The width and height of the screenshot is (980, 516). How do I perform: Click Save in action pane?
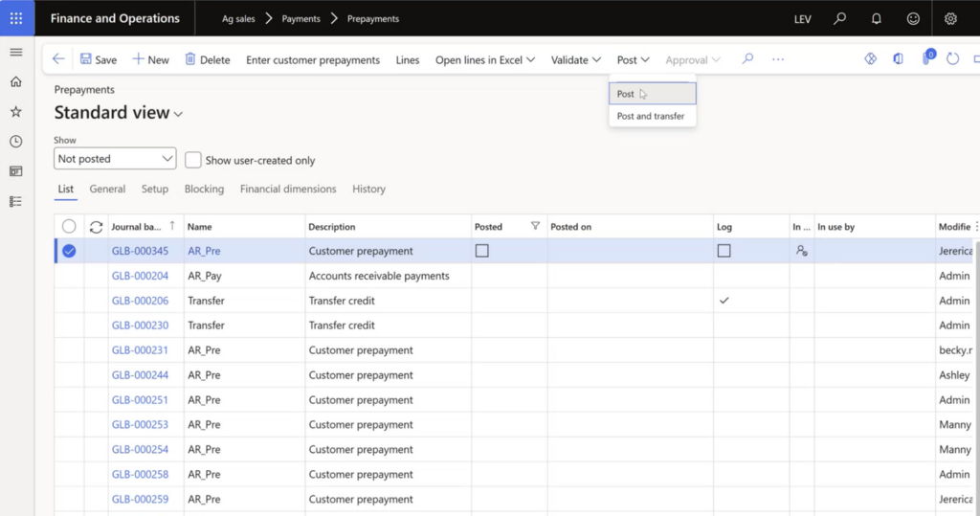99,60
